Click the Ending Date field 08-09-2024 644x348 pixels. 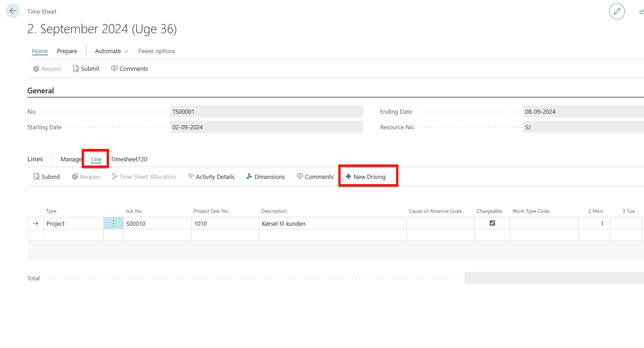coord(583,112)
